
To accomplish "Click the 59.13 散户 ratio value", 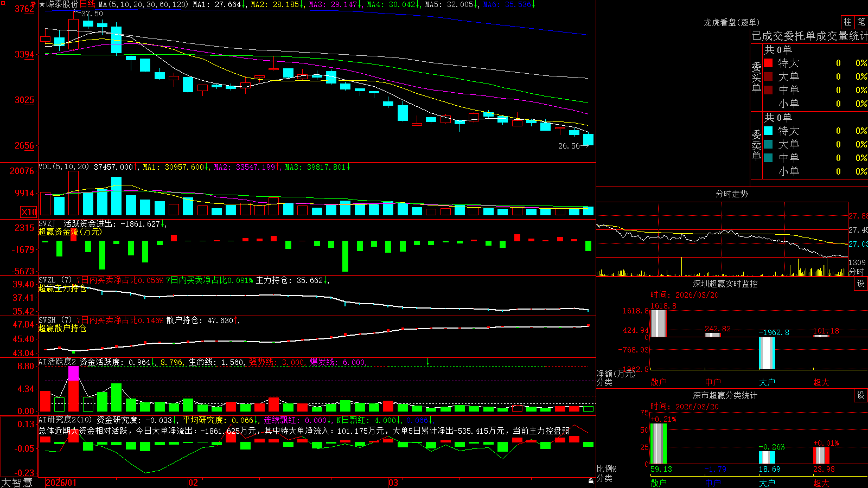I will [x=661, y=469].
